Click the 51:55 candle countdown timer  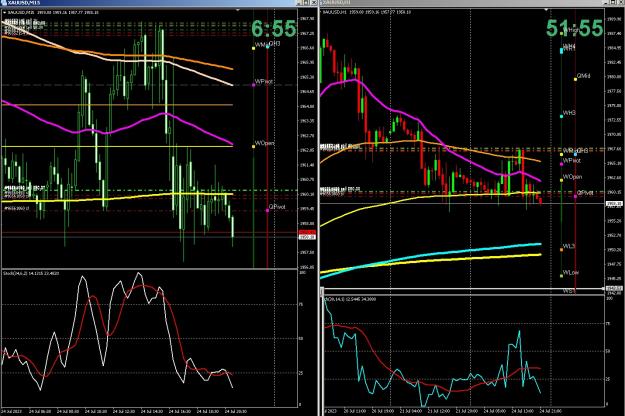coord(574,28)
